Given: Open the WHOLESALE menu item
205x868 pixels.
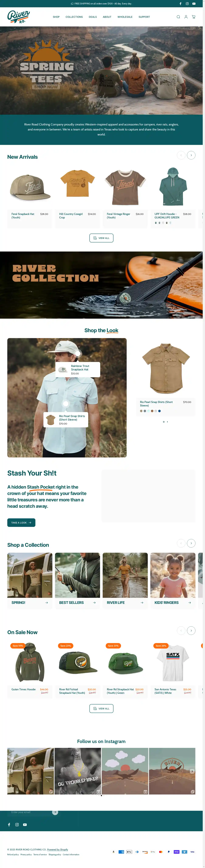Looking at the screenshot, I should click(x=125, y=17).
